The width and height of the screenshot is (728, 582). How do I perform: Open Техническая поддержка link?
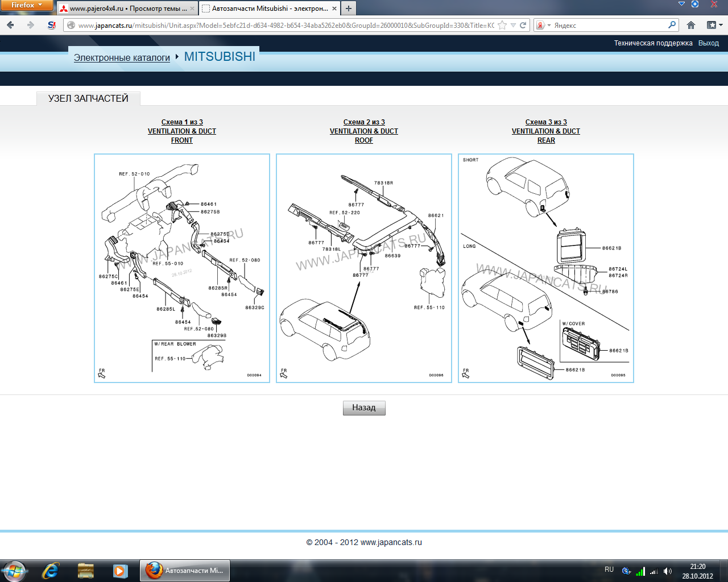point(653,43)
